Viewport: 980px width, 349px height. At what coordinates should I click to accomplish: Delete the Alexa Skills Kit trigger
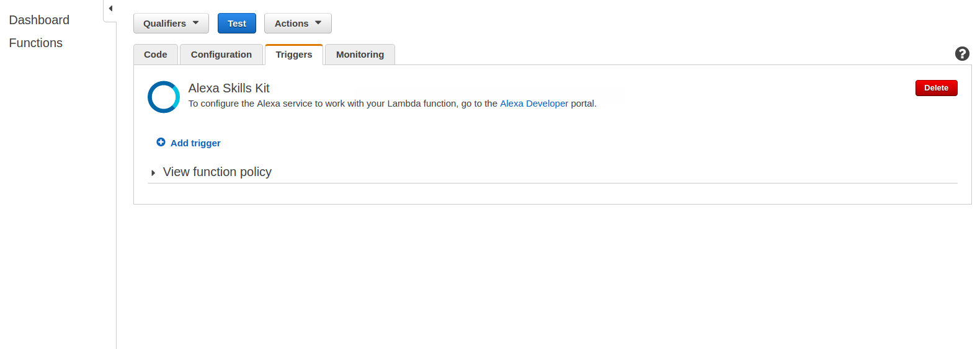click(936, 88)
